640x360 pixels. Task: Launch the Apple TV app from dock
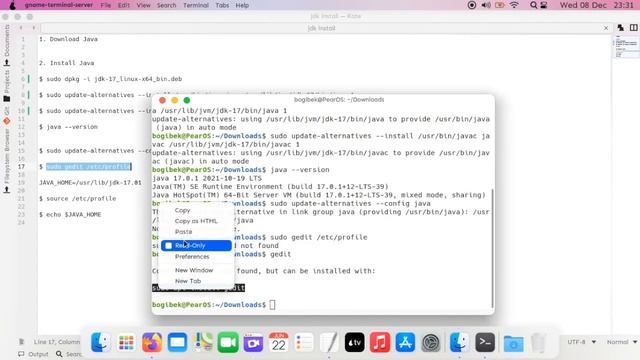point(354,342)
